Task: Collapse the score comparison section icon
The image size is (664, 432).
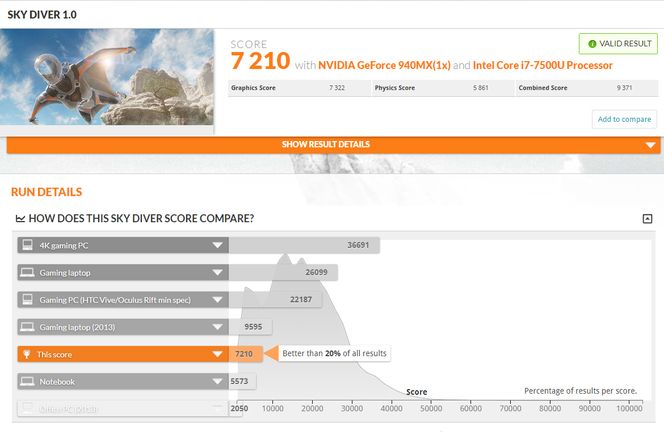Action: [647, 219]
